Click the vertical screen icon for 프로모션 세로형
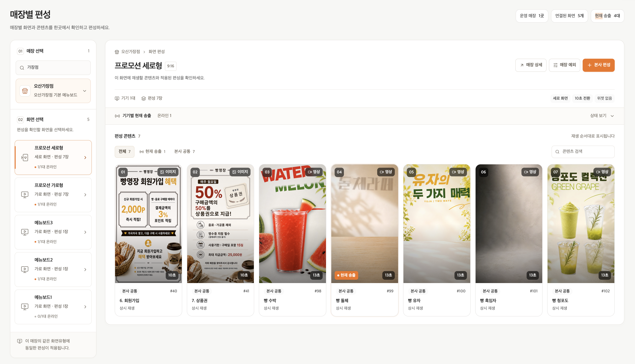The width and height of the screenshot is (635, 364). tap(24, 158)
